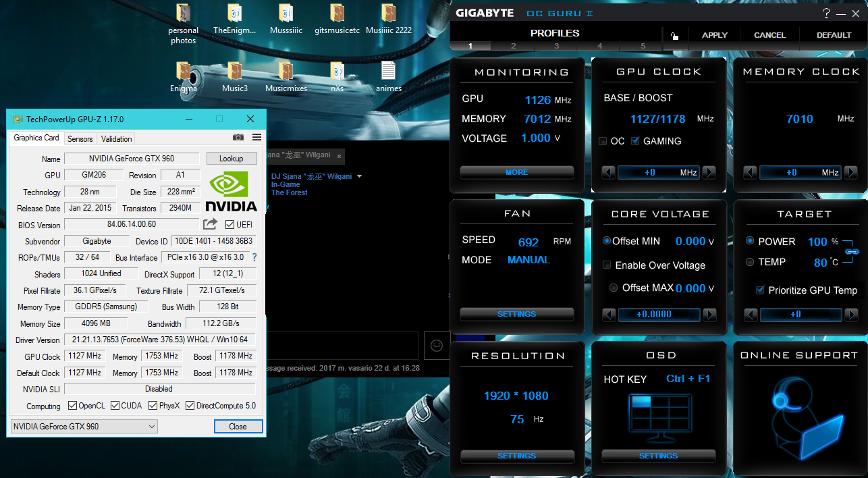Decrease core voltage offset with left arrow

coord(608,314)
